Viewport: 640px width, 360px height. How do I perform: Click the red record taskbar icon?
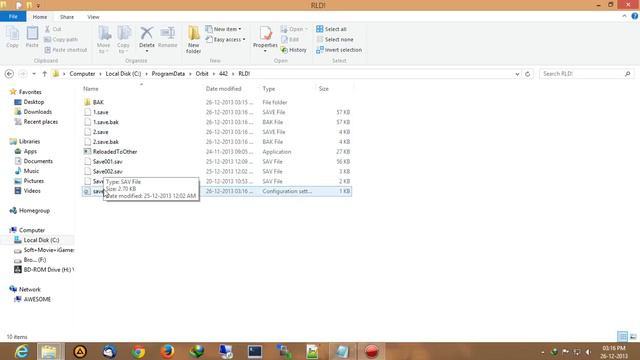click(x=371, y=351)
